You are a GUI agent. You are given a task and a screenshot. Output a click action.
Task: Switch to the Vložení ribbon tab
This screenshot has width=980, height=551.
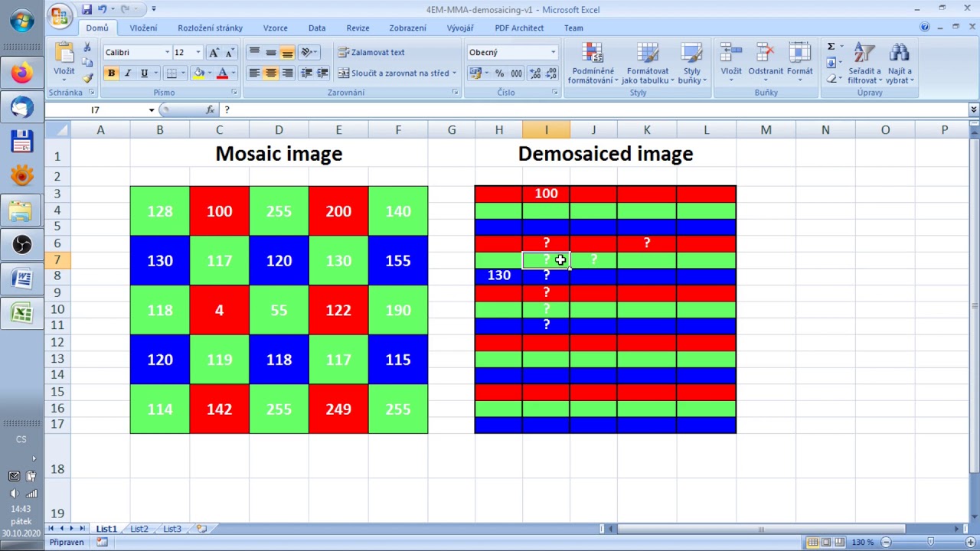[x=143, y=28]
